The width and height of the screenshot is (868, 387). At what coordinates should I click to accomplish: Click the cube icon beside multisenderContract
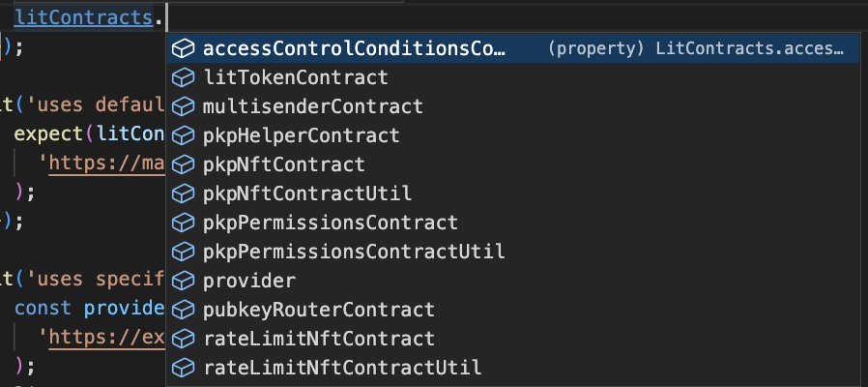coord(184,105)
